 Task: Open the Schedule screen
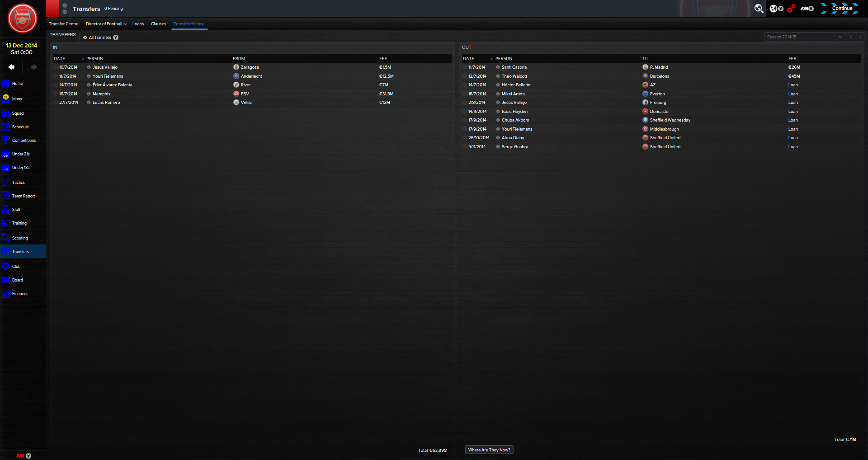pos(23,127)
